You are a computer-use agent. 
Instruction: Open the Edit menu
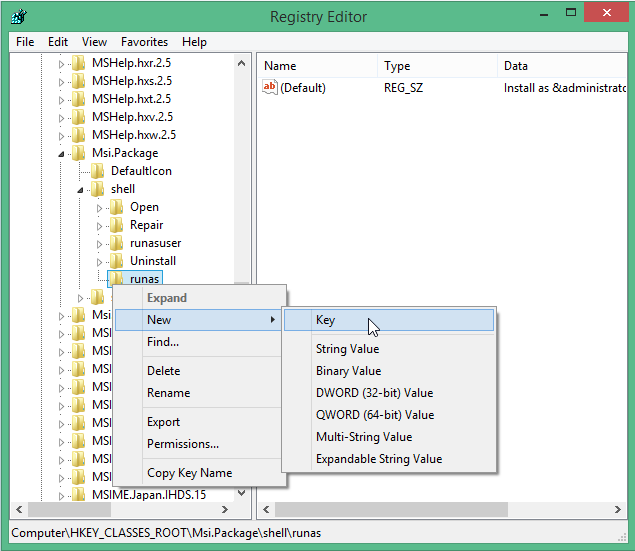[58, 42]
